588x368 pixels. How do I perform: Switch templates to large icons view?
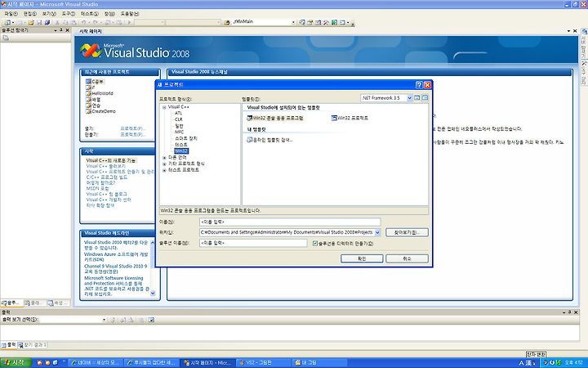[417, 97]
